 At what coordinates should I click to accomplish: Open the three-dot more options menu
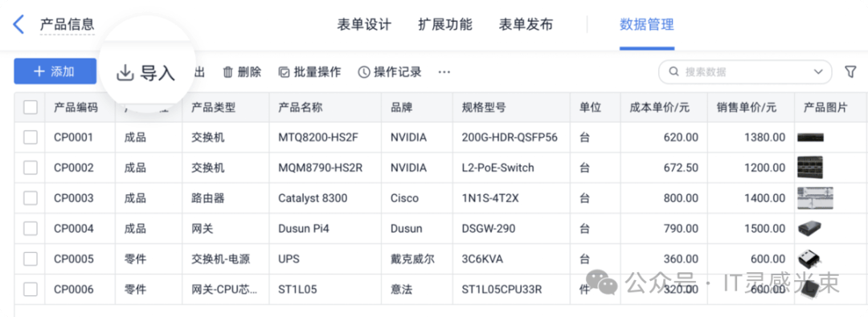coord(444,72)
